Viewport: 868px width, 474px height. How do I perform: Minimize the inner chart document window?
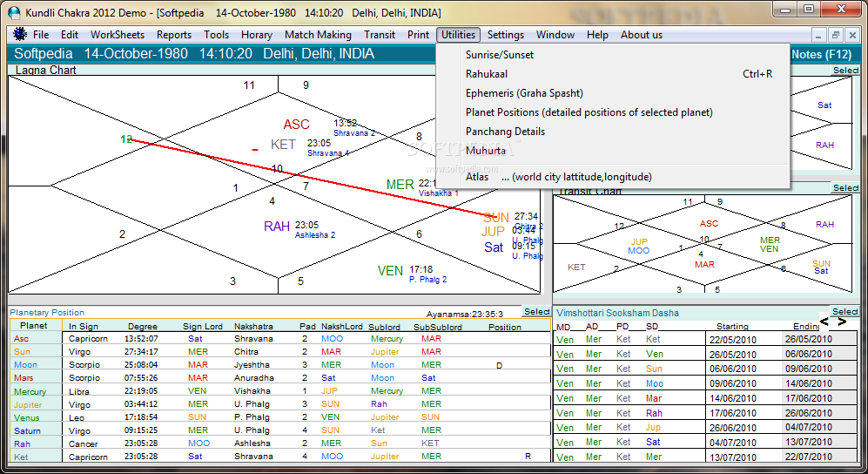[x=818, y=35]
